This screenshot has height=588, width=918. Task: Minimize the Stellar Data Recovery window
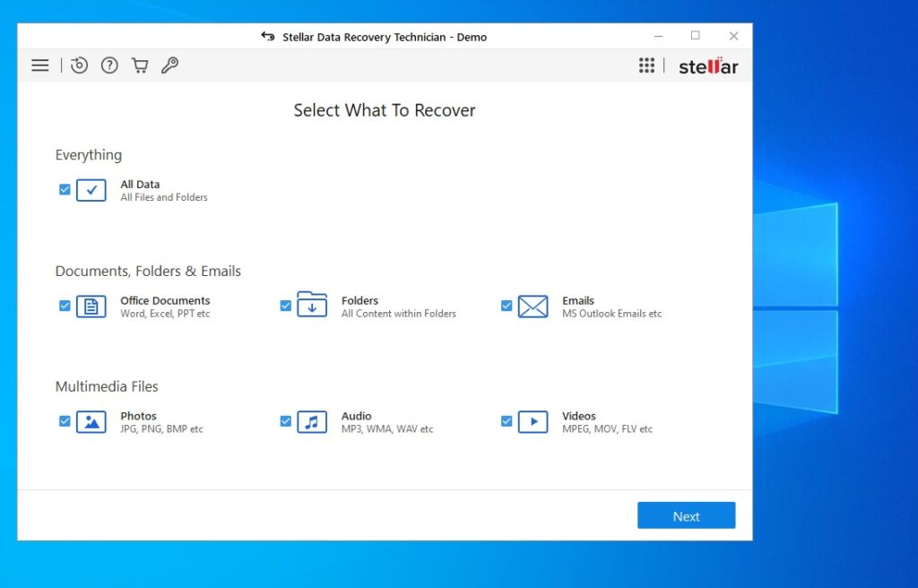[x=659, y=36]
